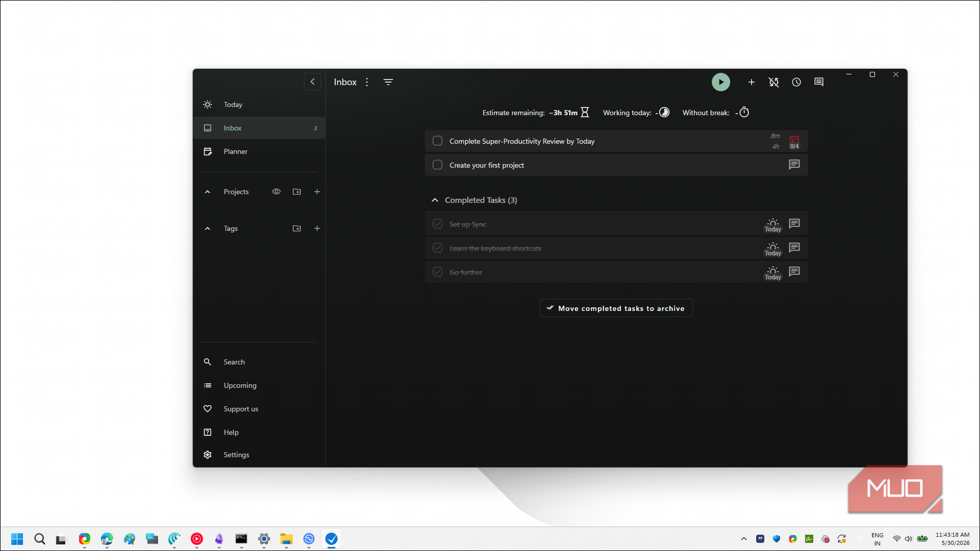
Task: Check off Complete Super-Productivity Review task
Action: pyautogui.click(x=438, y=141)
